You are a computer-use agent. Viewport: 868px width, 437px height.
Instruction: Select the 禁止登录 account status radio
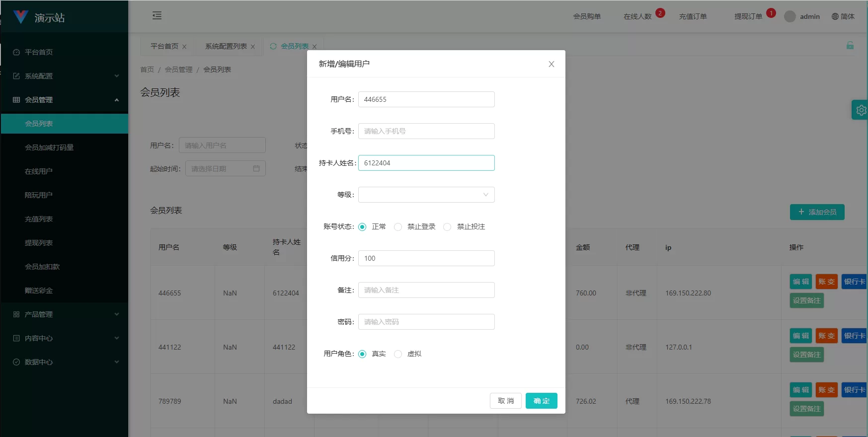(398, 227)
